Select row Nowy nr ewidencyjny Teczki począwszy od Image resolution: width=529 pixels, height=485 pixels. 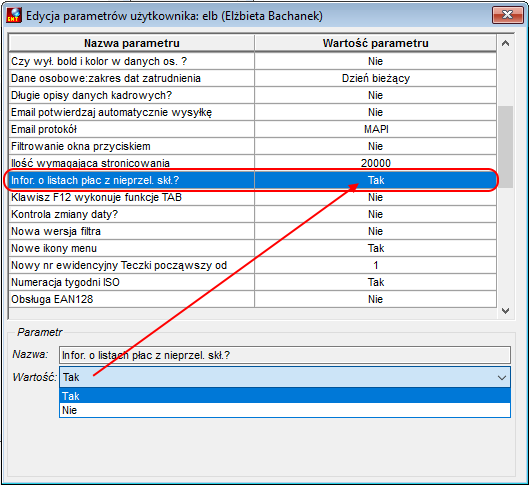(x=253, y=265)
